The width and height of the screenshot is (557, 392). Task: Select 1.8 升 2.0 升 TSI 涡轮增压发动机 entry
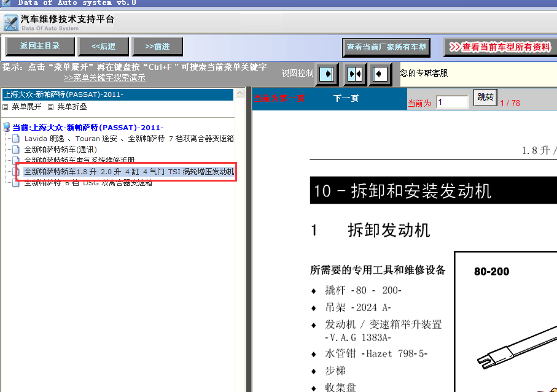click(x=129, y=172)
